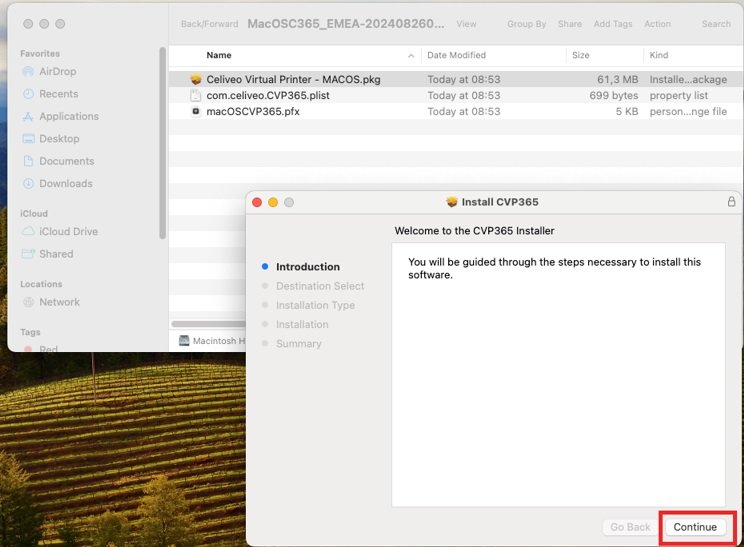The width and height of the screenshot is (744, 547).
Task: Open the View toolbar item in Finder
Action: point(466,24)
